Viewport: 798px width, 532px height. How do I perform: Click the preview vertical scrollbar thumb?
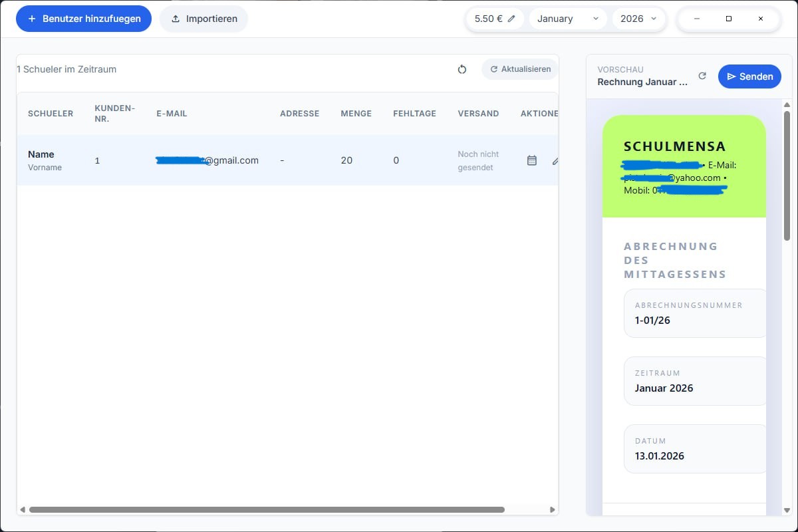pyautogui.click(x=787, y=176)
